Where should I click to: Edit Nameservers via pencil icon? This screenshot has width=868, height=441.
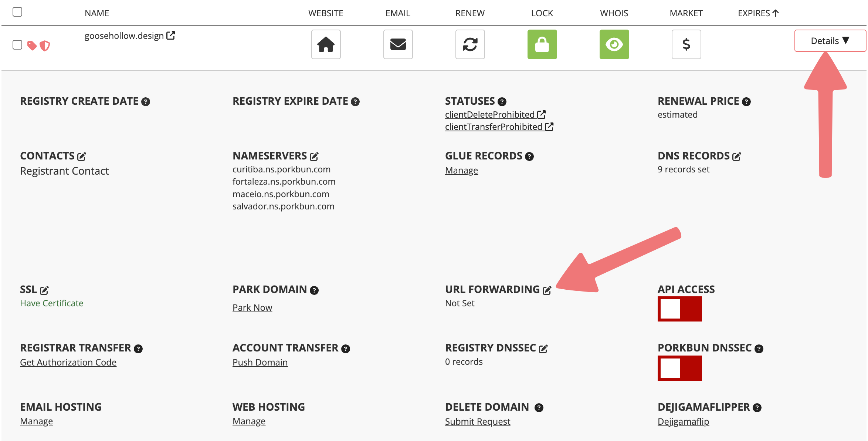314,156
